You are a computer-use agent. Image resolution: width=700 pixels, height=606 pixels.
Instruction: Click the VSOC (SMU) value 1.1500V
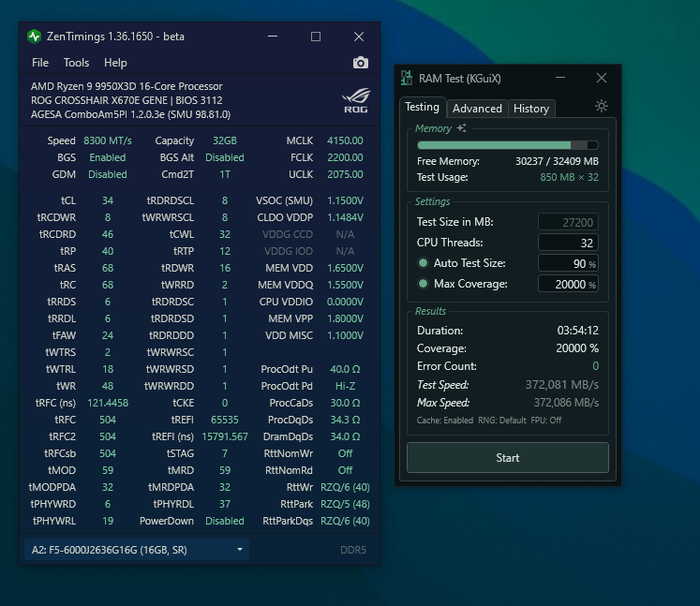tap(345, 200)
